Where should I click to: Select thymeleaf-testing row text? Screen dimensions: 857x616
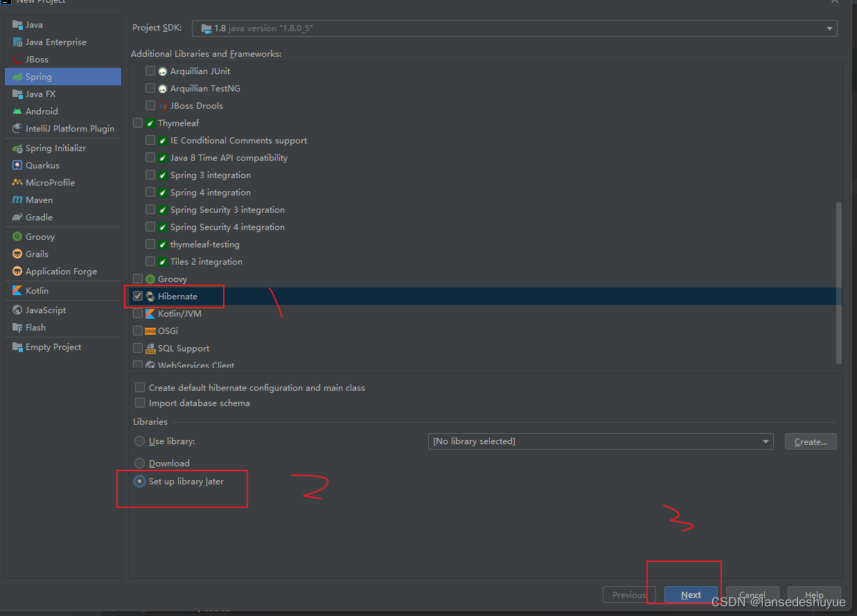[x=205, y=245]
